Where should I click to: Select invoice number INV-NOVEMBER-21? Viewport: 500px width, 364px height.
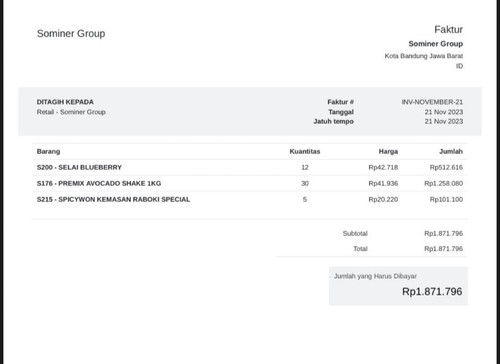pos(432,102)
